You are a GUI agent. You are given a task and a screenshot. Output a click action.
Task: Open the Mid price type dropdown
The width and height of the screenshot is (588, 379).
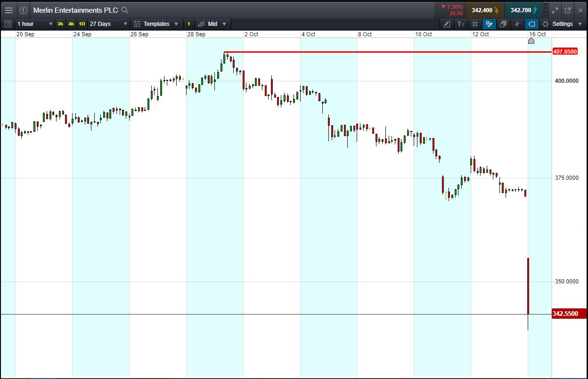(x=217, y=24)
